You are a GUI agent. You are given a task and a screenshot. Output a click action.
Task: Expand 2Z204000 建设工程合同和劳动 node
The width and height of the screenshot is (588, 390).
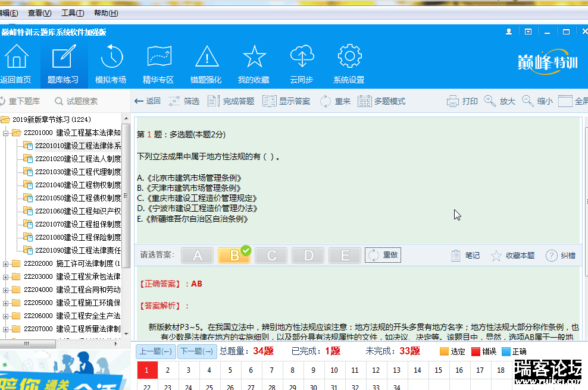click(5, 290)
